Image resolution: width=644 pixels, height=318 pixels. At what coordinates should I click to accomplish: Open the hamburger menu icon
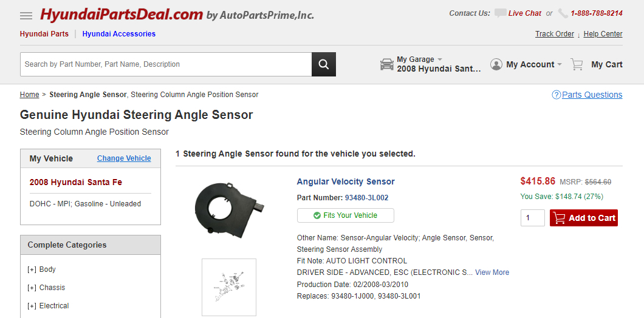point(26,15)
